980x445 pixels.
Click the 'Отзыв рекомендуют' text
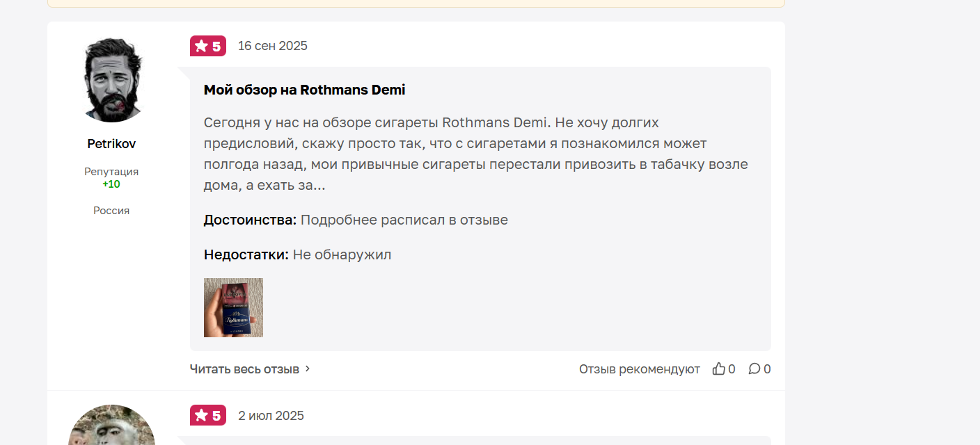click(x=640, y=369)
